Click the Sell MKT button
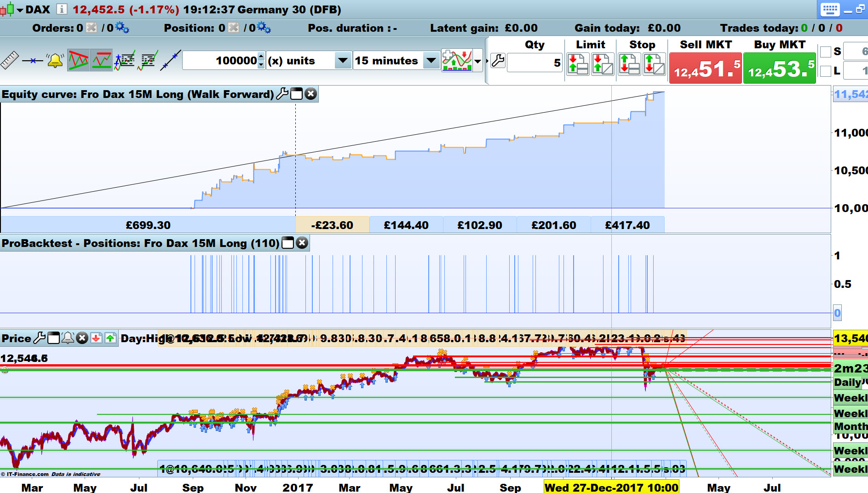Image resolution: width=868 pixels, height=493 pixels. (x=706, y=68)
